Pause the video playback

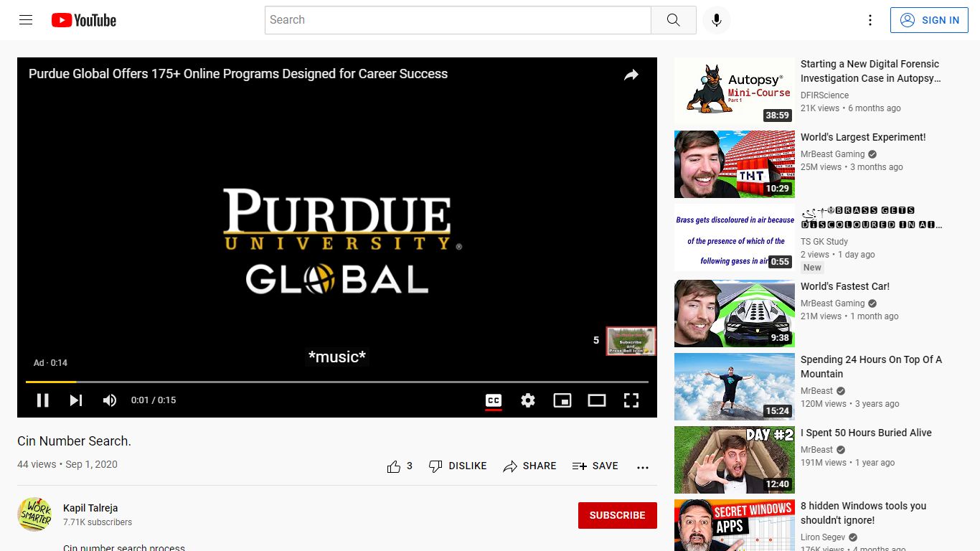(42, 400)
